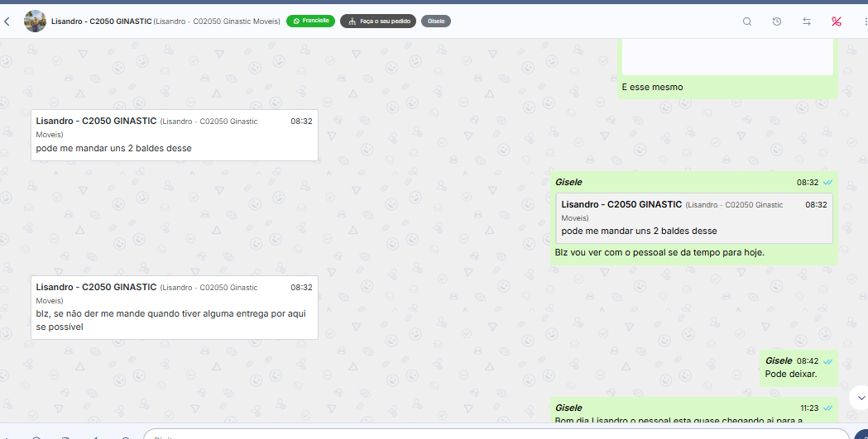Jump to latest messages with down chevron
Screen dimensions: 868x439
click(861, 398)
